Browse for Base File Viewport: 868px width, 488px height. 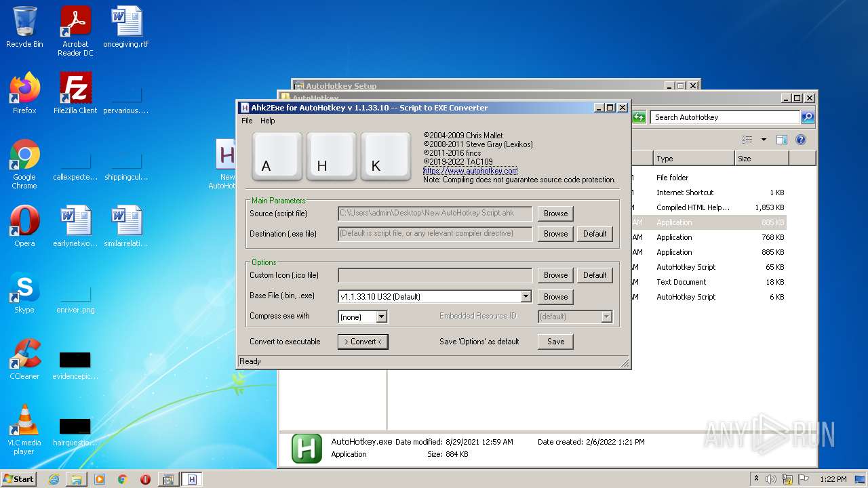point(555,297)
